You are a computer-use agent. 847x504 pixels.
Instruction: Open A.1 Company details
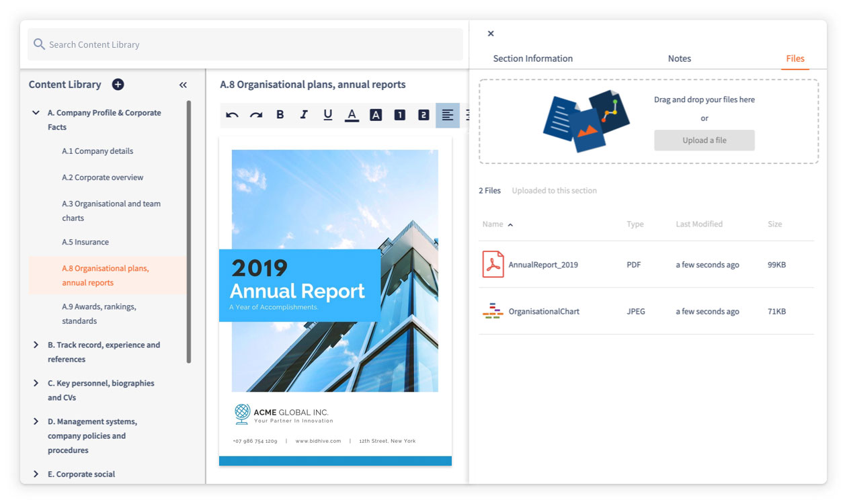coord(97,151)
